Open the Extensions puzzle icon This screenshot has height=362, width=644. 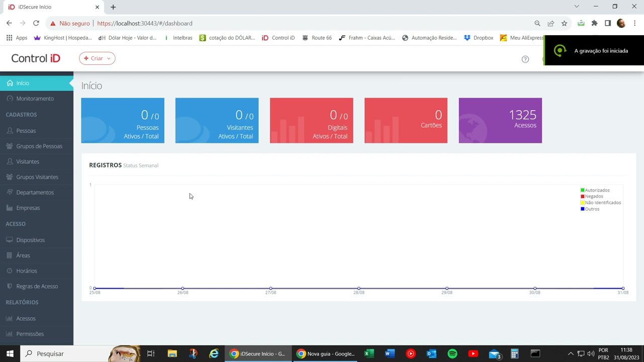595,23
